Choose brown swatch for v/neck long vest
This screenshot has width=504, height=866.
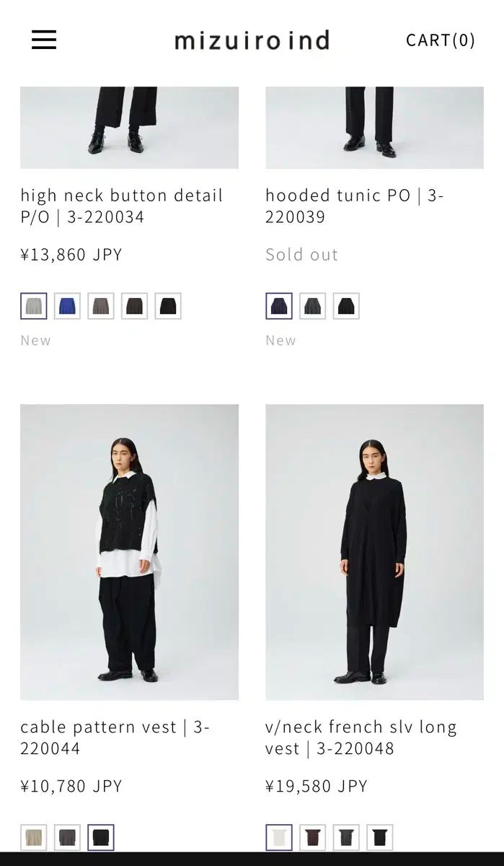click(x=312, y=838)
